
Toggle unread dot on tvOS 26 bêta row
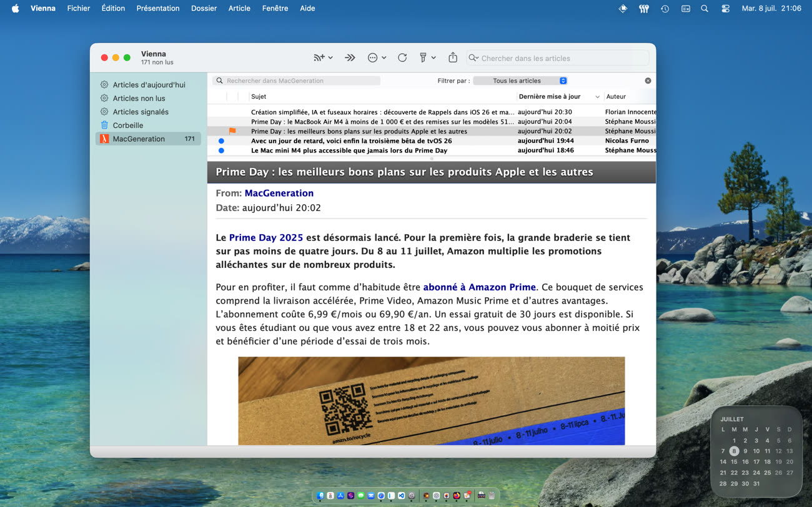coord(221,141)
